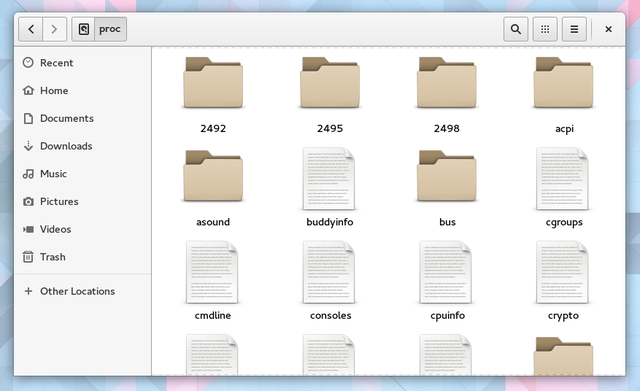Click the crypto name label

point(563,316)
